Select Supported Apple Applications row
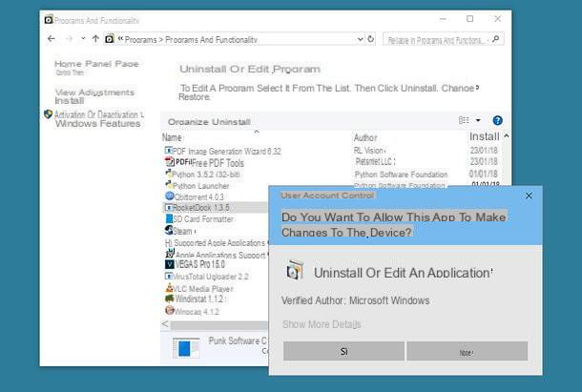The width and height of the screenshot is (582, 392). [216, 243]
